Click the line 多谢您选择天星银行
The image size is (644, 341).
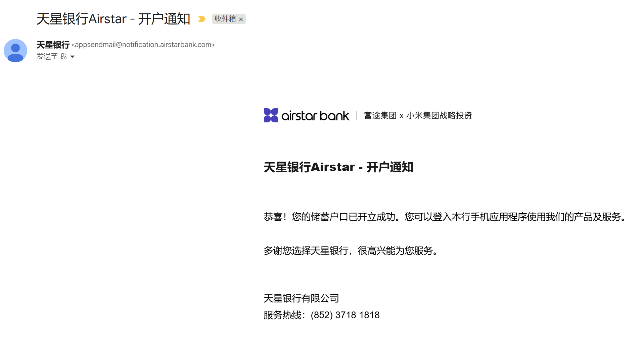(x=351, y=250)
